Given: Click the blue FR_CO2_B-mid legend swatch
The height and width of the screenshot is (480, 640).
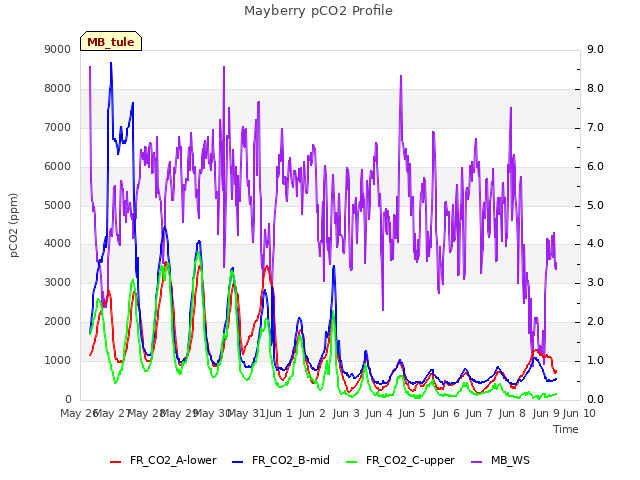Looking at the screenshot, I should 238,462.
